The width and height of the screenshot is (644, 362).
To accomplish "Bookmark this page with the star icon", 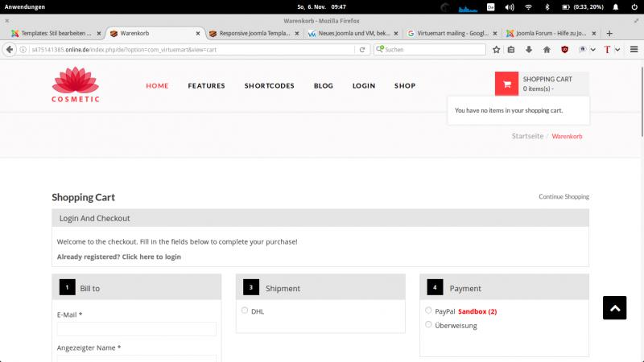I will coord(497,50).
